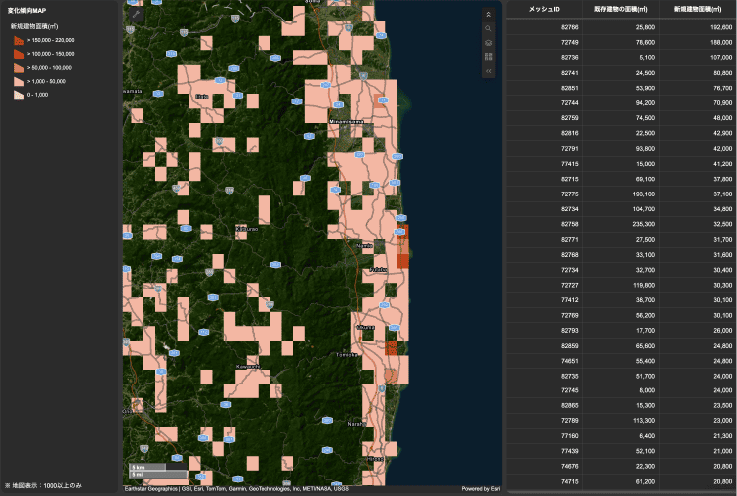The image size is (737, 496).
Task: Select table row with mesh ID 72749
Action: (620, 44)
